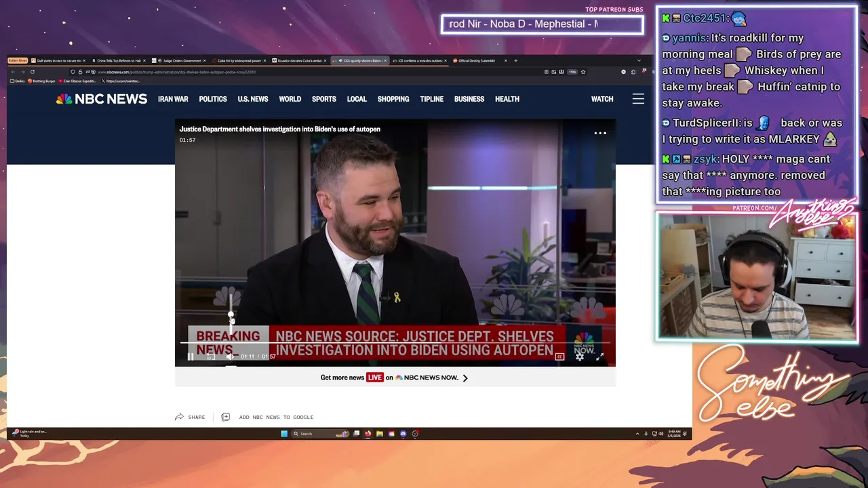This screenshot has height=488, width=868.
Task: Click TurdSplicerII username in chat
Action: [x=707, y=123]
